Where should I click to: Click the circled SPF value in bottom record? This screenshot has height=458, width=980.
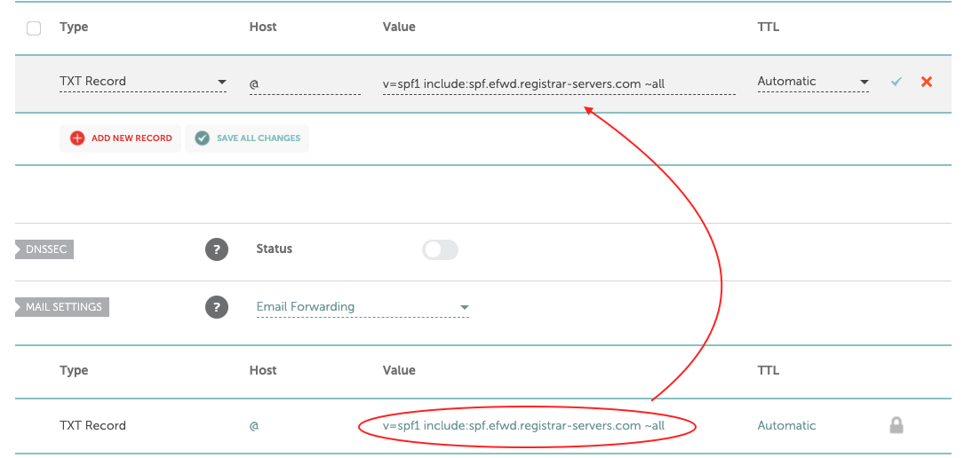click(523, 425)
